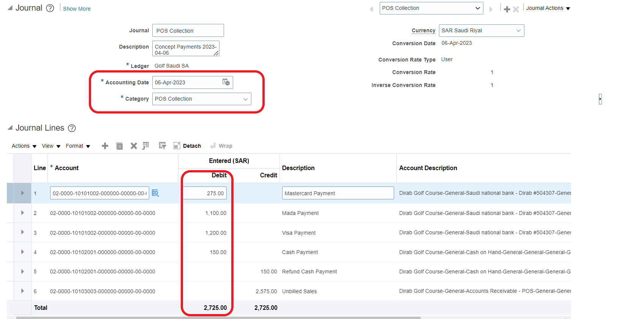Click the Detach table icon
644x319 pixels.
[x=177, y=146]
